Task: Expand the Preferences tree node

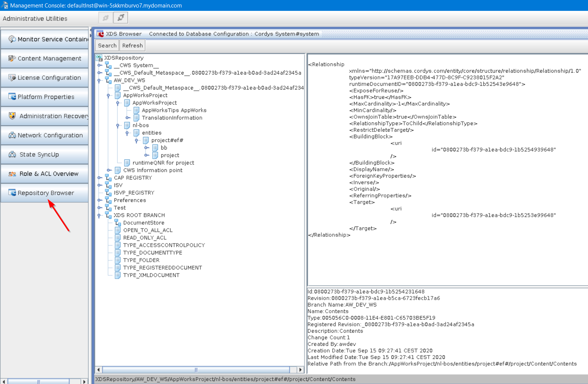Action: click(99, 200)
